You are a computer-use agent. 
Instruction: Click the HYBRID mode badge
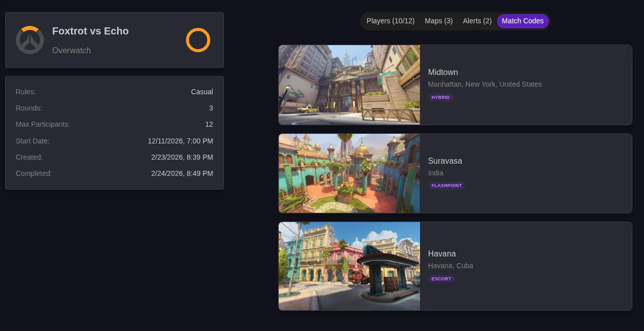(x=440, y=97)
